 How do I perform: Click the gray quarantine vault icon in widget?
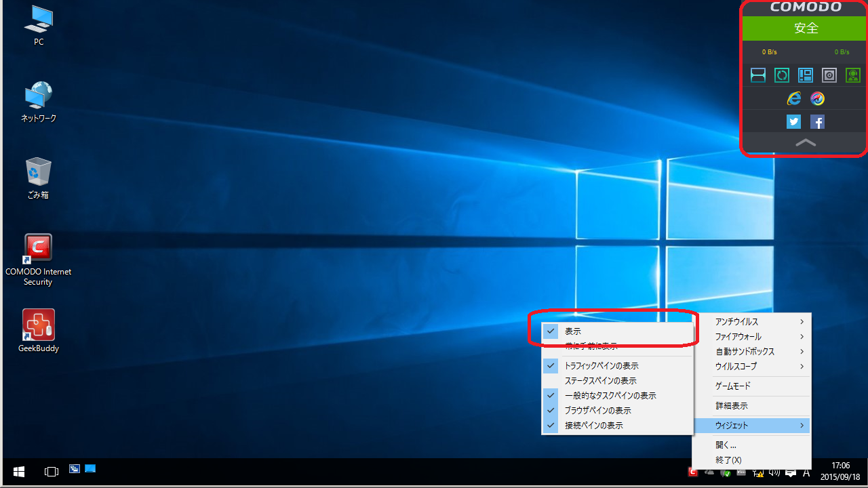click(829, 75)
